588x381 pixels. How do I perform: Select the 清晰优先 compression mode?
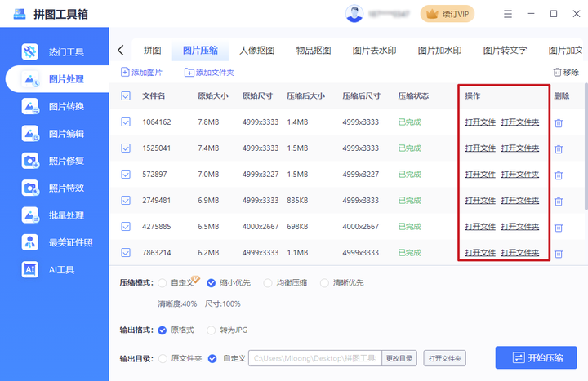pos(324,283)
